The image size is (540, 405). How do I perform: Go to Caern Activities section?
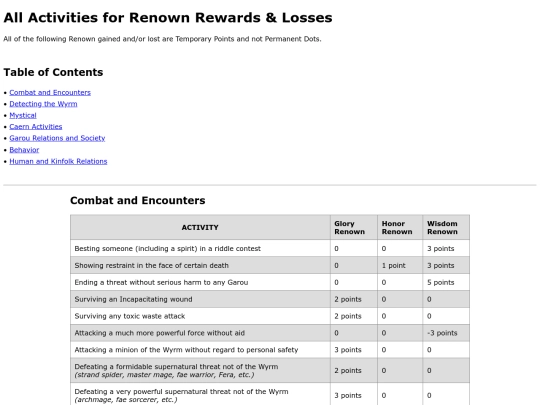(x=36, y=126)
